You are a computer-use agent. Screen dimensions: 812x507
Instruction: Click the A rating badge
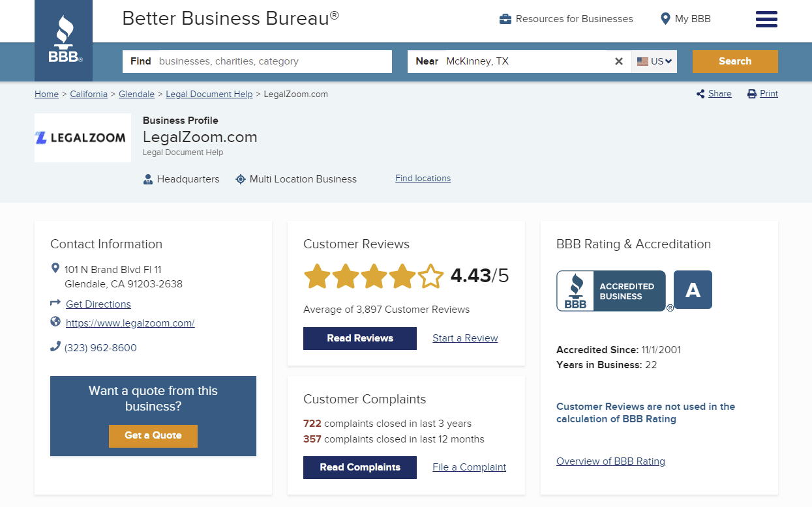tap(693, 289)
